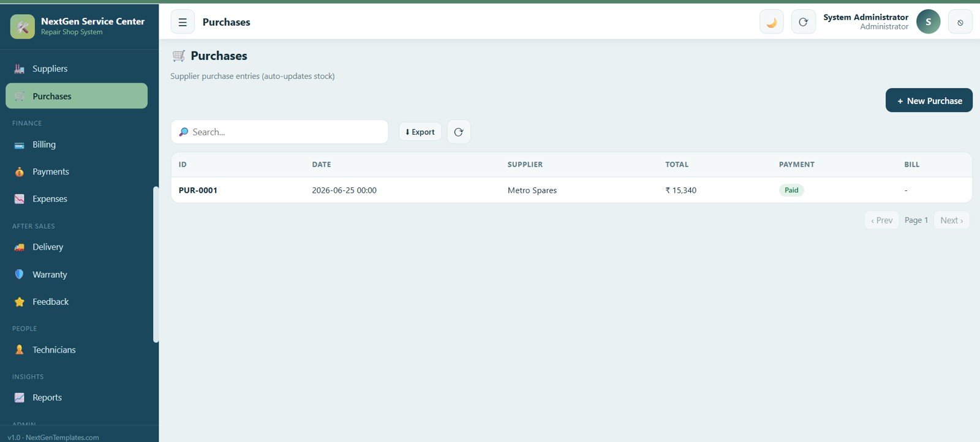This screenshot has height=442, width=980.
Task: Open Reports under Insights
Action: pos(77,398)
